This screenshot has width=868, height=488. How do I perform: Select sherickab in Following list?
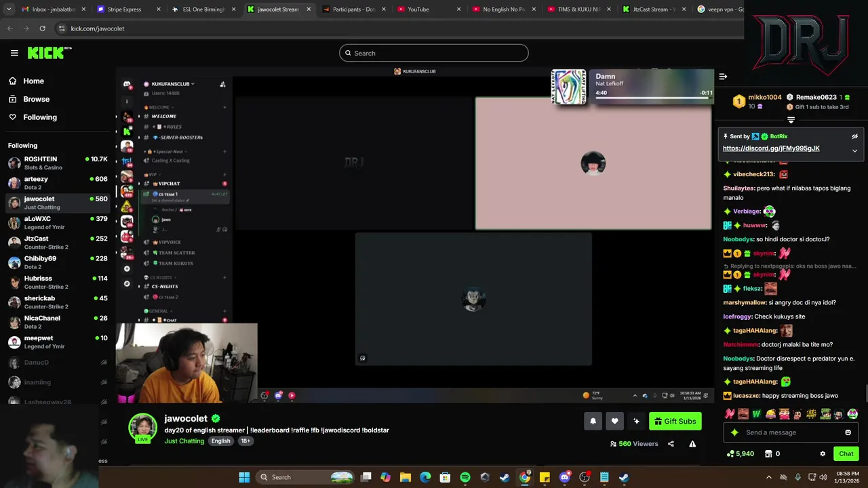58,302
